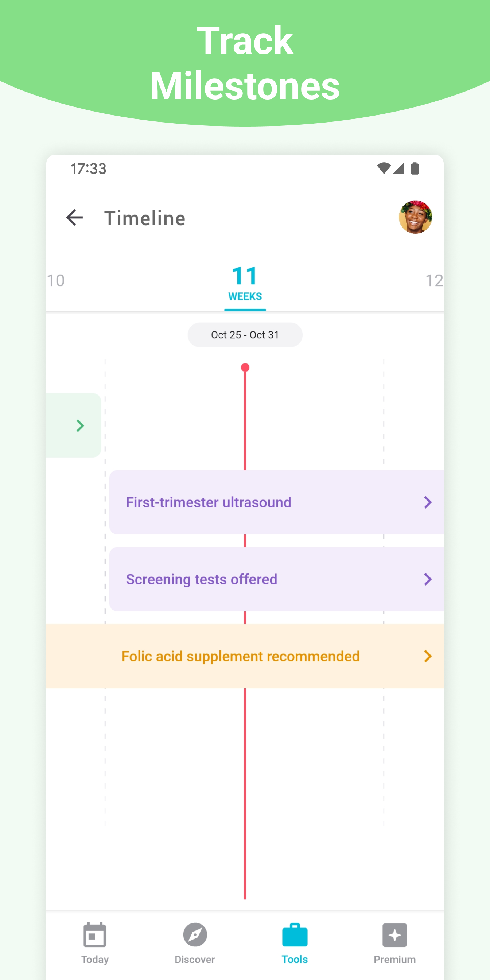This screenshot has width=490, height=980.
Task: Expand the First-trimester ultrasound chevron
Action: coord(428,502)
